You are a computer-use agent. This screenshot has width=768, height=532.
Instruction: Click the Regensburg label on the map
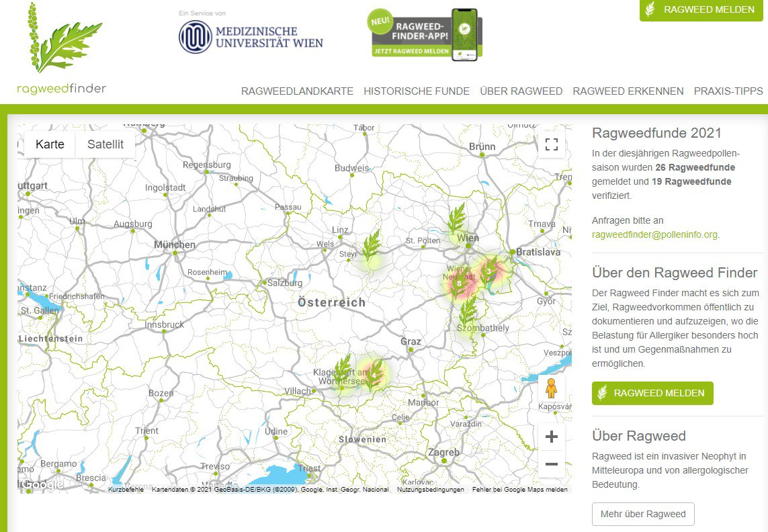(207, 165)
